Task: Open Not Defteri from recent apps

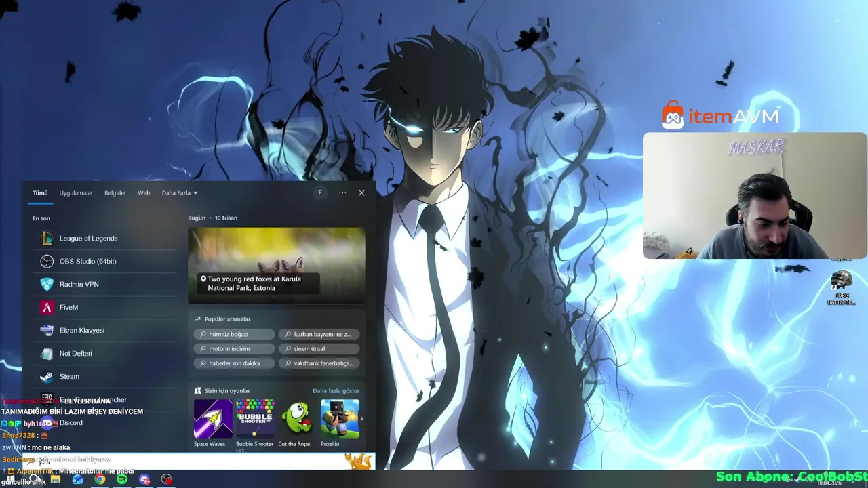Action: click(x=105, y=353)
